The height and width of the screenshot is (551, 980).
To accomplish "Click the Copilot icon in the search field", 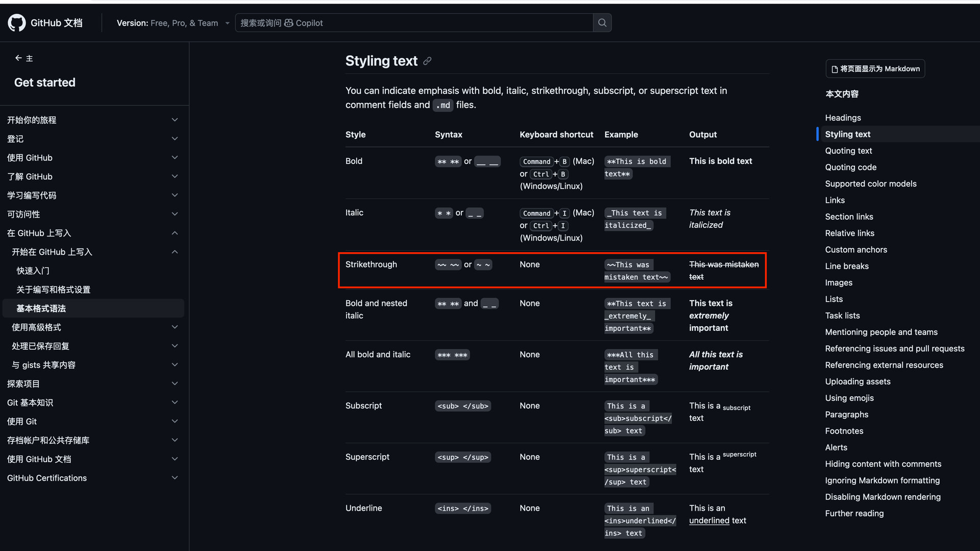I will coord(288,23).
